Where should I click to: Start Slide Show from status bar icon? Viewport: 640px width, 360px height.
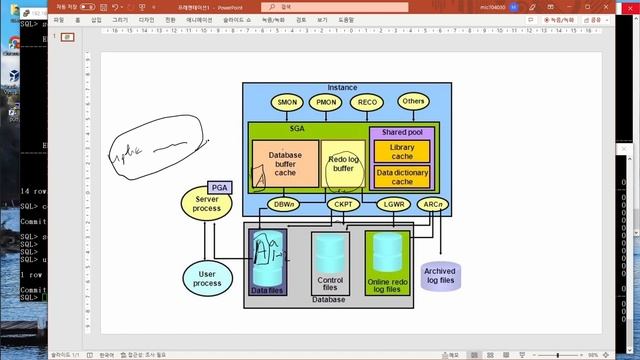pos(522,355)
